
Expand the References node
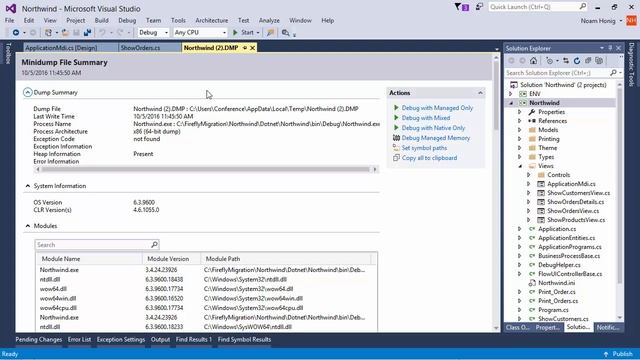pos(520,121)
